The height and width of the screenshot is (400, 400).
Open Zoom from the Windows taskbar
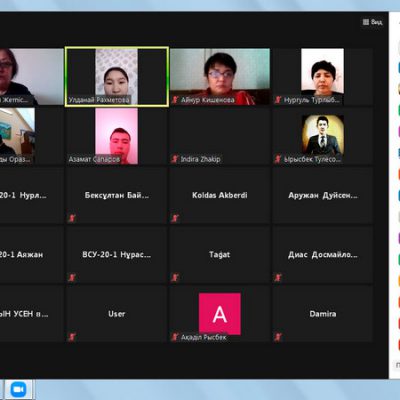[x=18, y=389]
